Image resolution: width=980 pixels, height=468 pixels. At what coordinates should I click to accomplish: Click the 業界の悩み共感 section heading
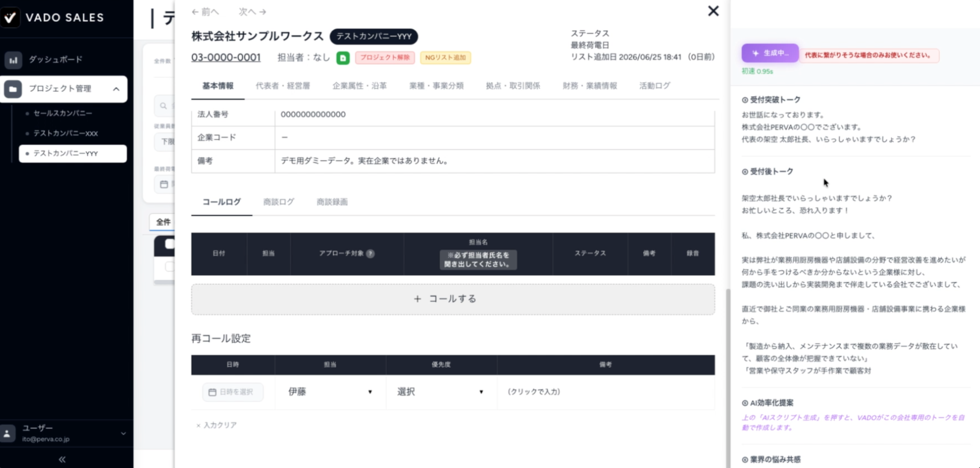(771, 460)
